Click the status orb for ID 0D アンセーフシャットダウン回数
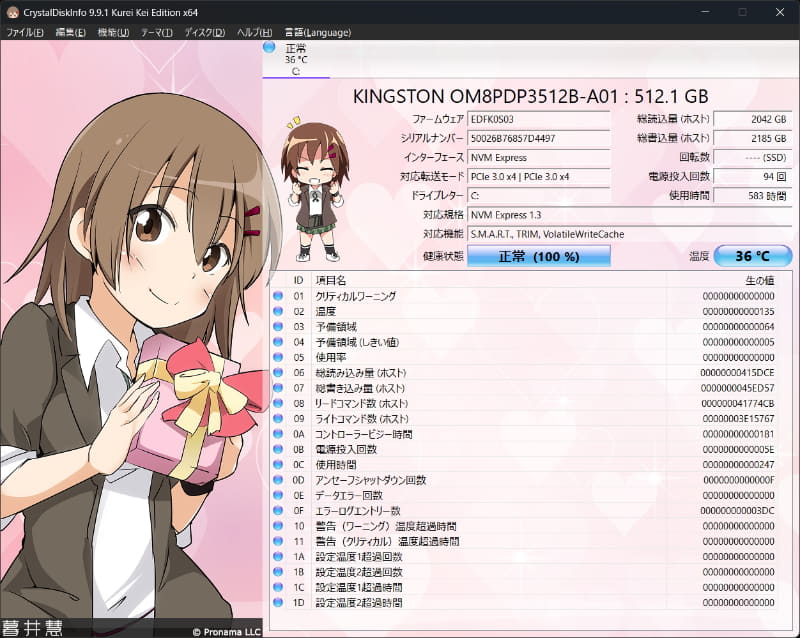This screenshot has width=800, height=638. point(278,479)
